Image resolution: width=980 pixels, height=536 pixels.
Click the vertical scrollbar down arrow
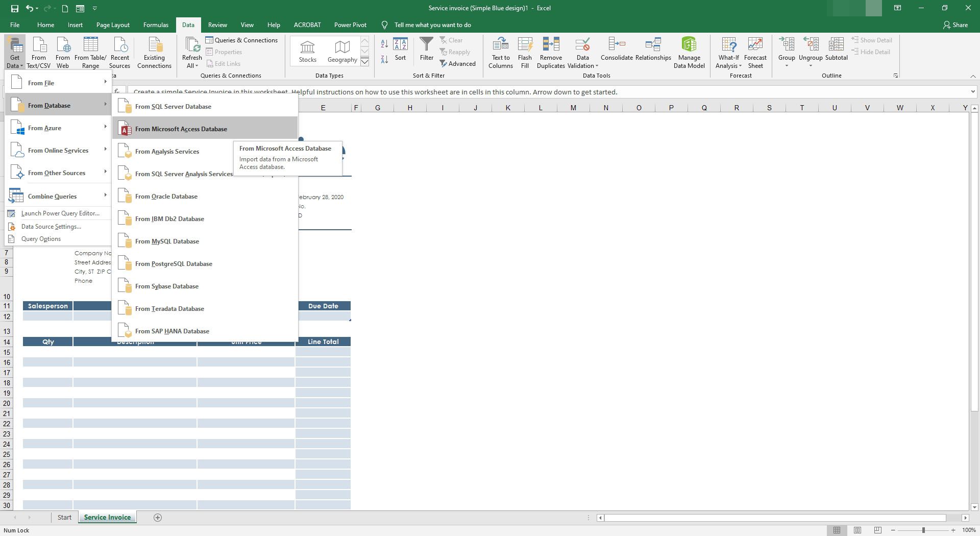974,507
